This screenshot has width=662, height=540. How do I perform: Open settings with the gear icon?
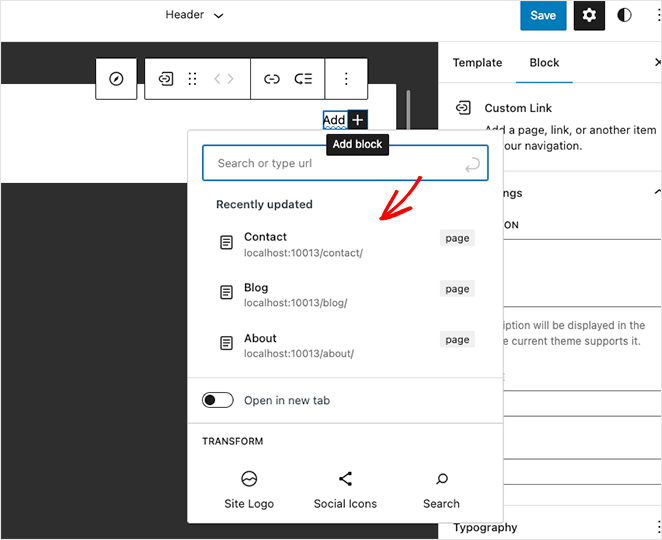589,16
